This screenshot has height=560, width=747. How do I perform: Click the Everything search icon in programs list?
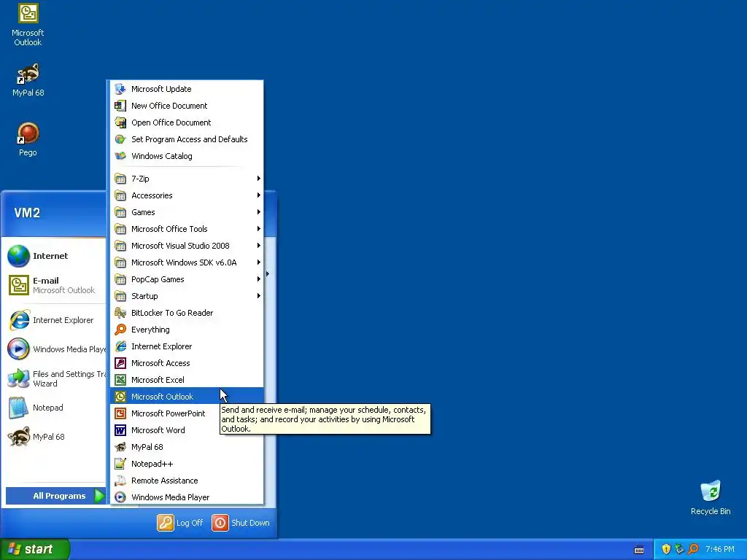pos(120,330)
